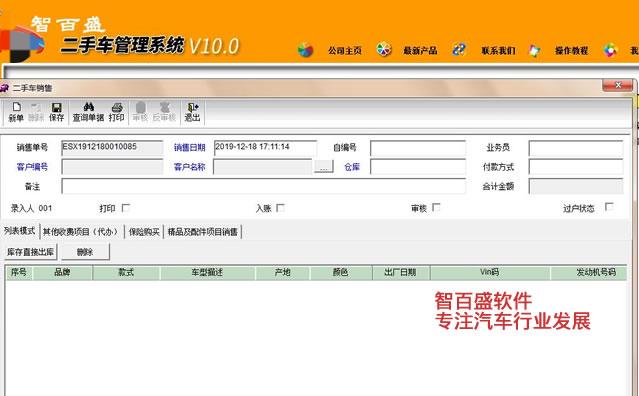The image size is (639, 396).
Task: Click the 销售日期 date field
Action: [265, 147]
